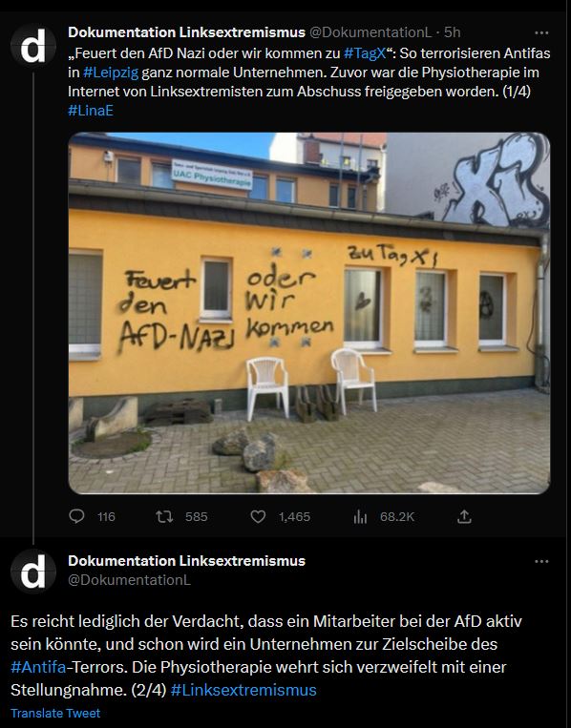
Task: Open the #Linksextremismus hashtag link
Action: (243, 690)
